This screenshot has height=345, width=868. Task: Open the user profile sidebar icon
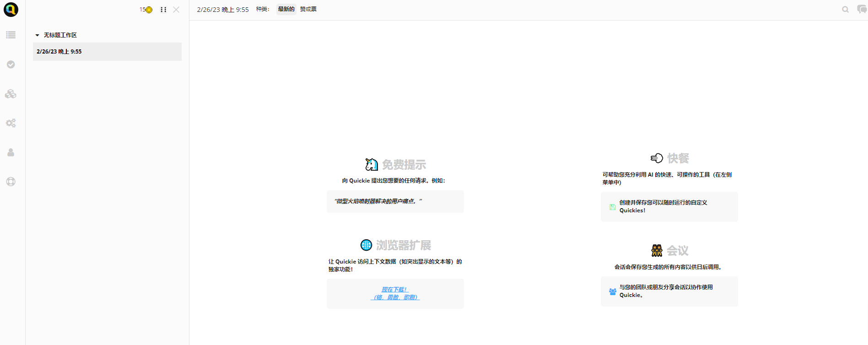tap(11, 152)
